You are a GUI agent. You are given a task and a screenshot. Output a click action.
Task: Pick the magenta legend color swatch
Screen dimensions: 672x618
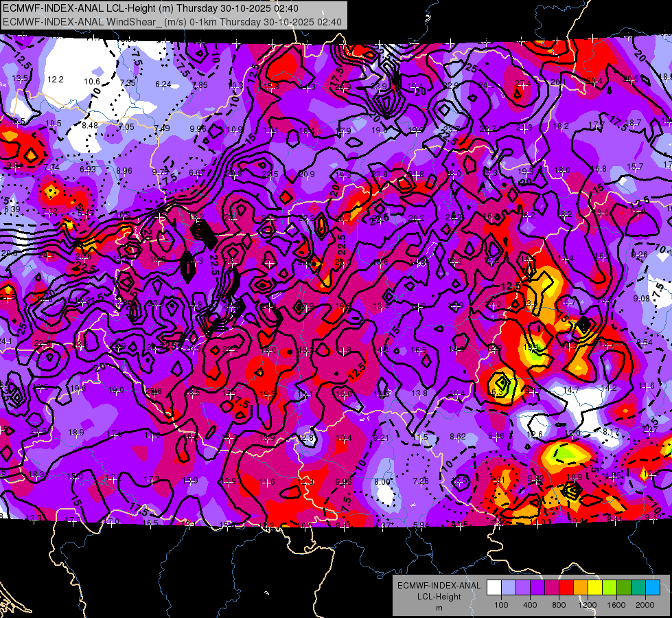(x=552, y=588)
